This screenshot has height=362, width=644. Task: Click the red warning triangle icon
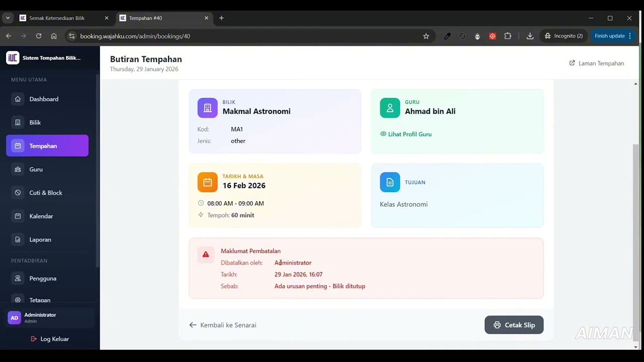(206, 255)
